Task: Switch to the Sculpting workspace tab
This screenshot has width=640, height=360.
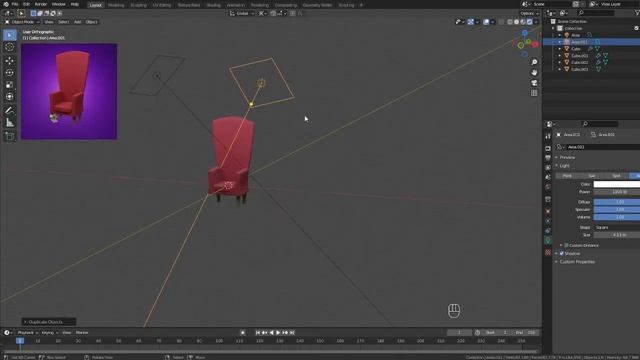Action: (138, 5)
